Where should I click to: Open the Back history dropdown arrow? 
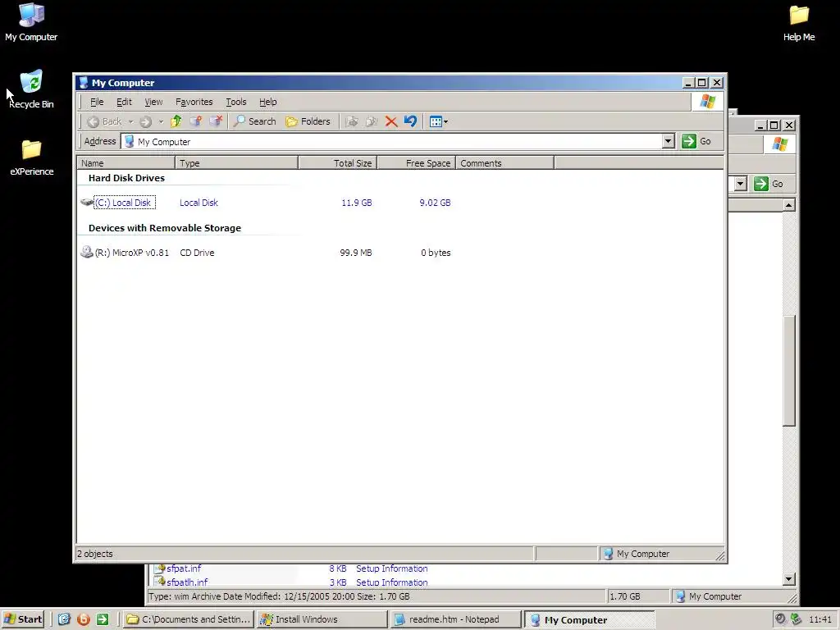[130, 121]
